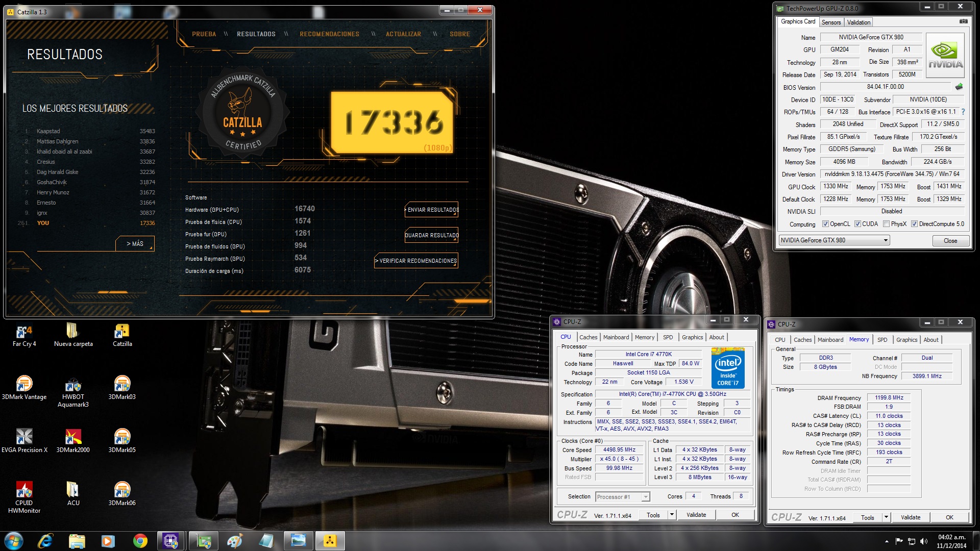This screenshot has height=551, width=980.
Task: Open Graphics tab in CPU-Z Memory window
Action: [906, 340]
